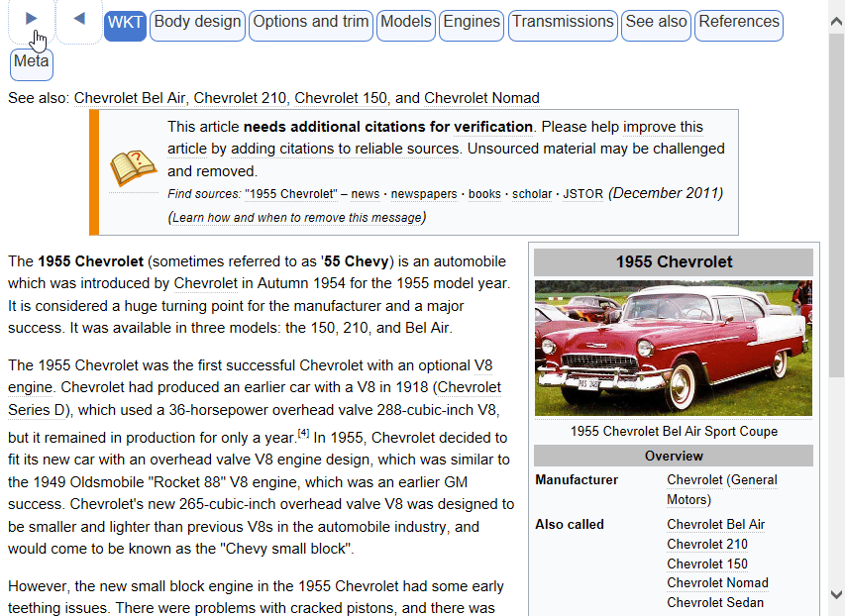Screen dimensions: 845x616
Task: Click the back arrow button
Action: click(79, 20)
